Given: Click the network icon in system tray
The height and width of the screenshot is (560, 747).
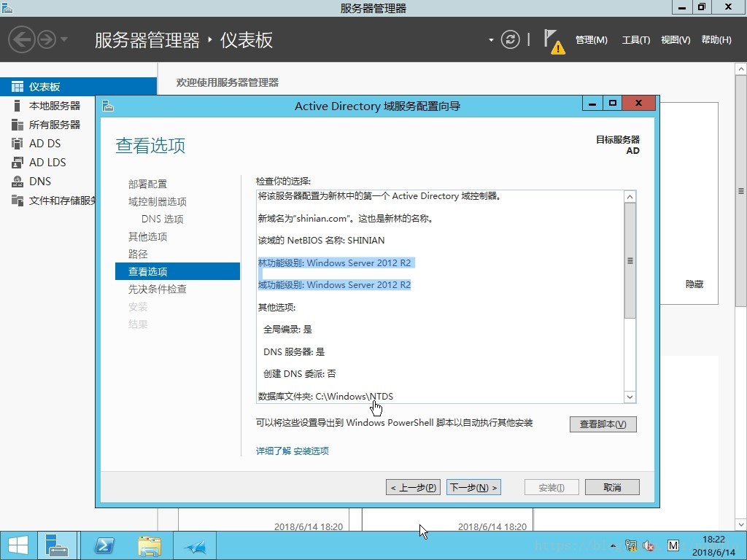Looking at the screenshot, I should point(631,545).
